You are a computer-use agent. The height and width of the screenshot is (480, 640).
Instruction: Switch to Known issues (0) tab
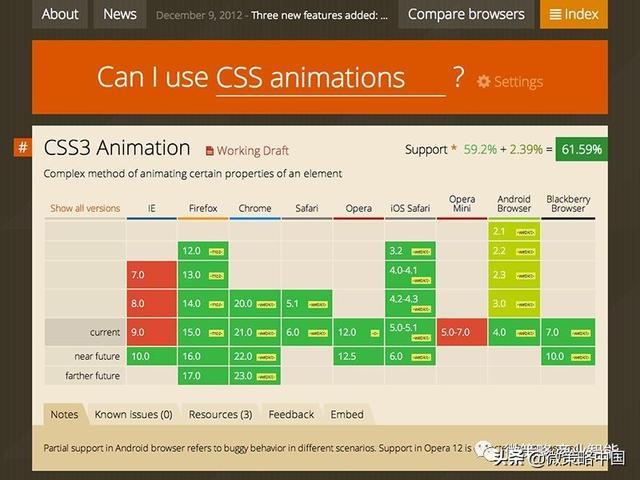[x=133, y=414]
